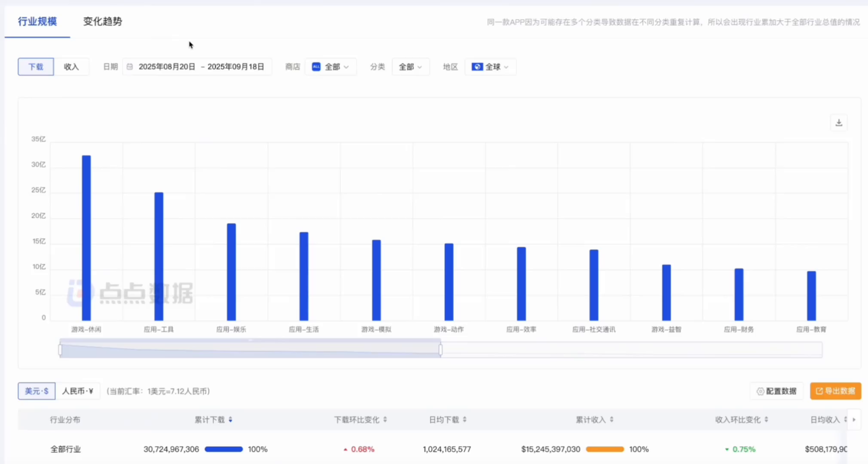Switch currency to 人民币·¥
Viewport: 868px width, 464px height.
point(78,391)
